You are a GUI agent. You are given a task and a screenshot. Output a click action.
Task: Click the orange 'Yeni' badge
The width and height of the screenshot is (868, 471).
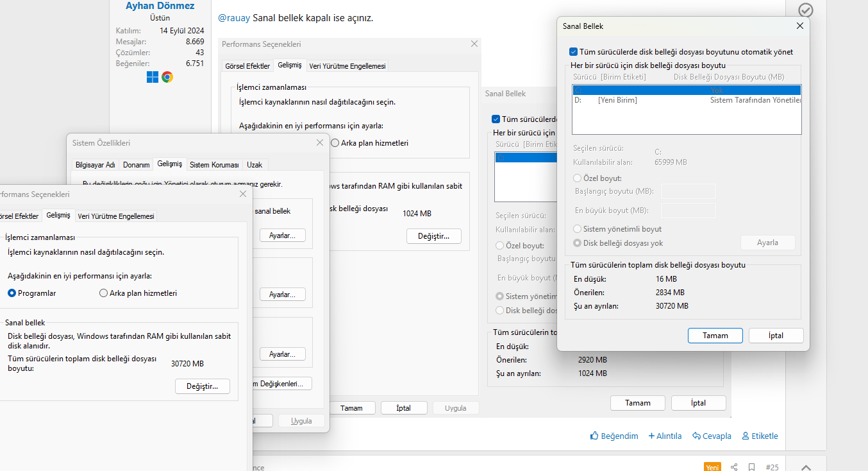712,467
